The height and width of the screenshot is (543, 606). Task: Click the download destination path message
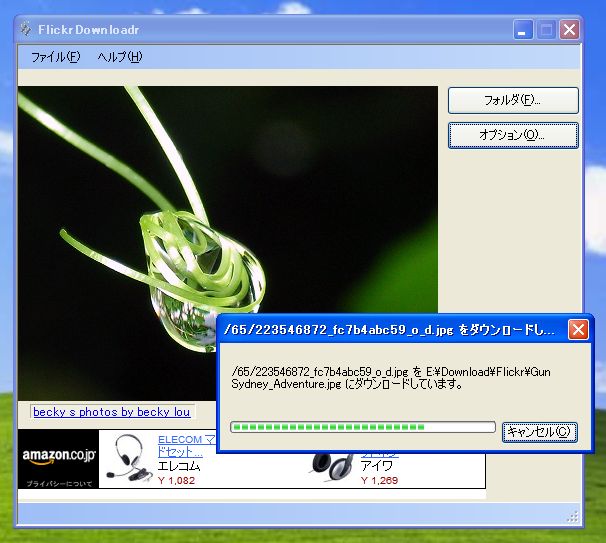pos(391,378)
